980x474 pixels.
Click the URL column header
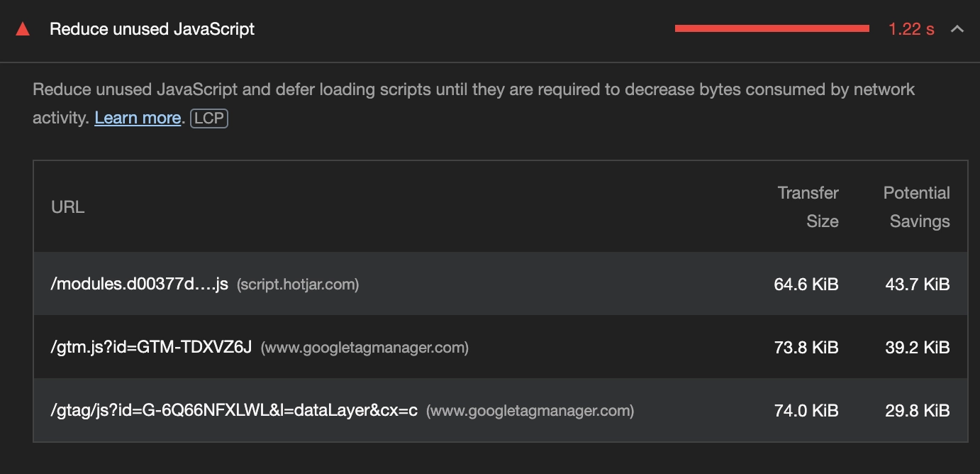tap(68, 207)
